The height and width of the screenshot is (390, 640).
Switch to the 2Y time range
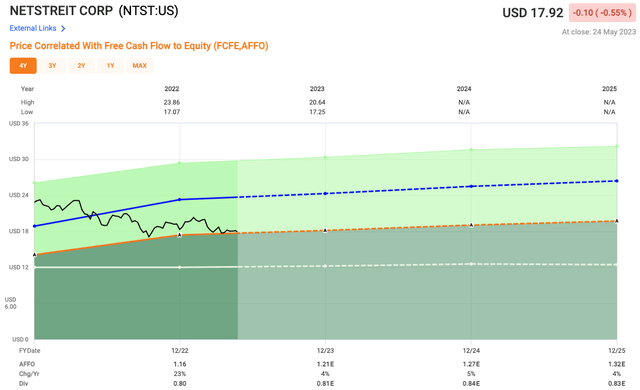tap(82, 66)
